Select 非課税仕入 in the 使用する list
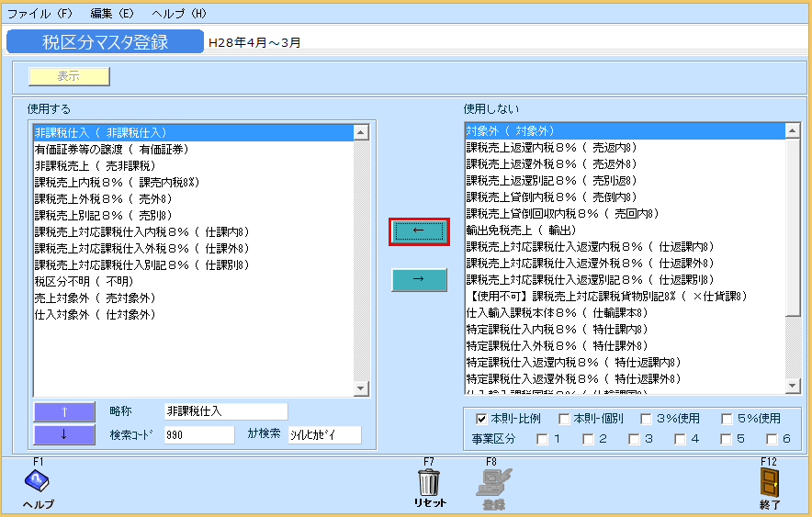The image size is (812, 517). pos(193,133)
